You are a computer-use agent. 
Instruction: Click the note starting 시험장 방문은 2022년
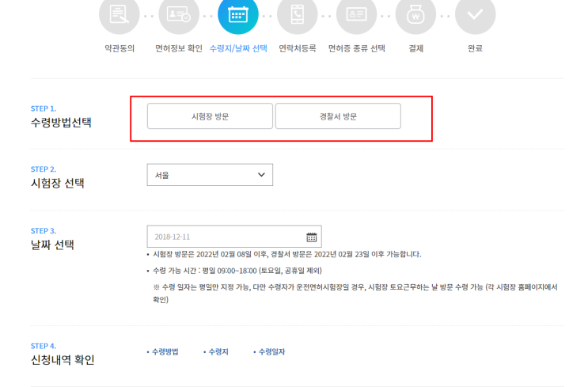[x=286, y=254]
